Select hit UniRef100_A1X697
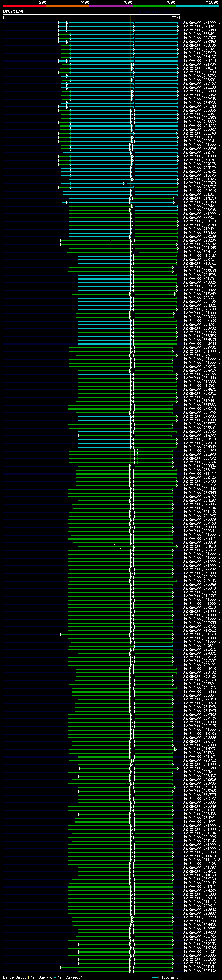Viewport: 222px width, 980px height. (199, 596)
